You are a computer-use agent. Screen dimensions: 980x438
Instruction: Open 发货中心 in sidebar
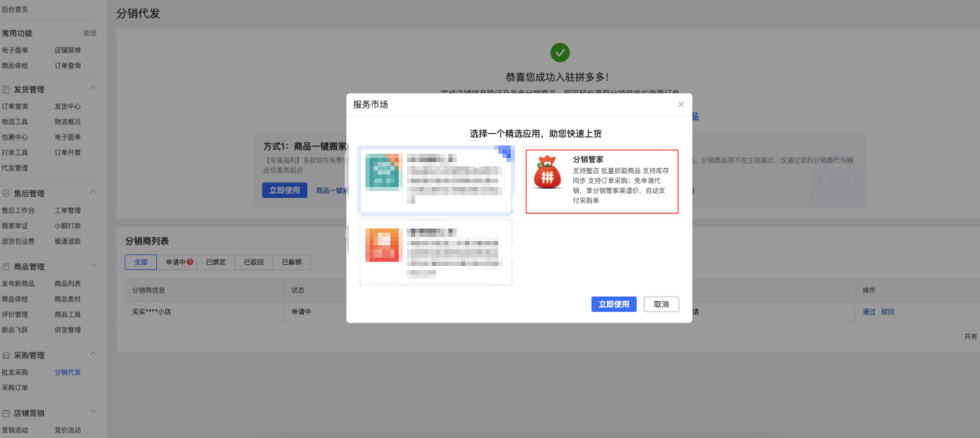tap(67, 106)
